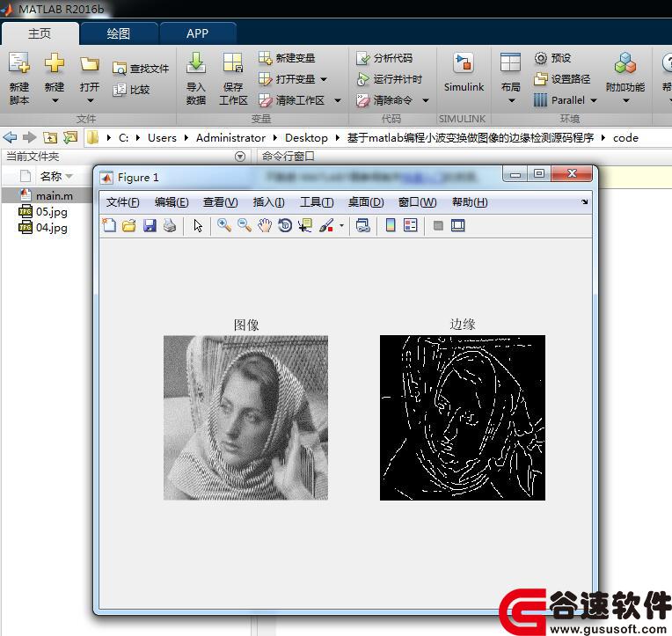
Task: Click Run and Time (运行并计时)
Action: click(x=389, y=79)
